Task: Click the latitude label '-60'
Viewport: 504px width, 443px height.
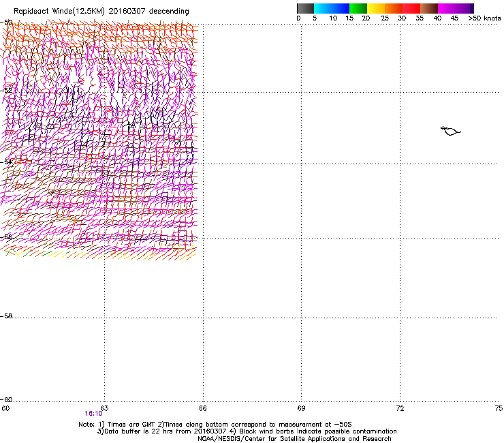Action: click(6, 400)
